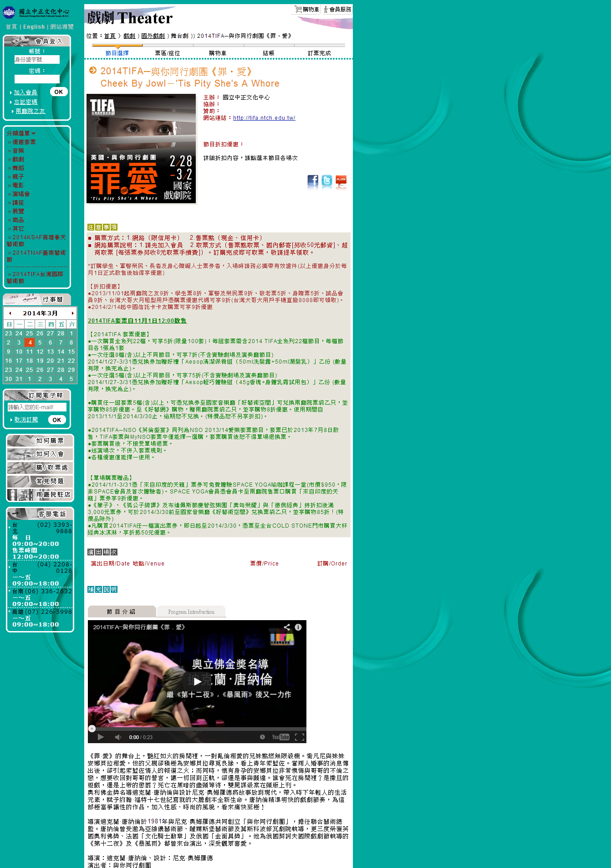Click the 密碼 password input field
Viewport: 611px width, 868px height.
click(x=37, y=79)
